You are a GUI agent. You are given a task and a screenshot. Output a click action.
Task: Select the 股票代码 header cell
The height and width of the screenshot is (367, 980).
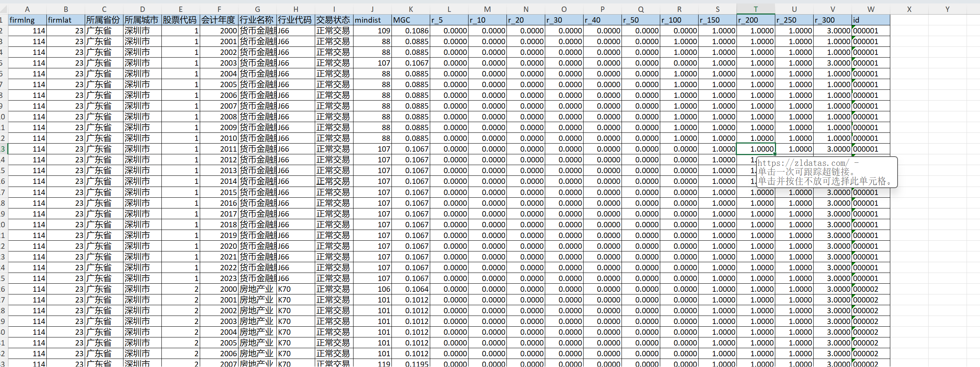181,20
